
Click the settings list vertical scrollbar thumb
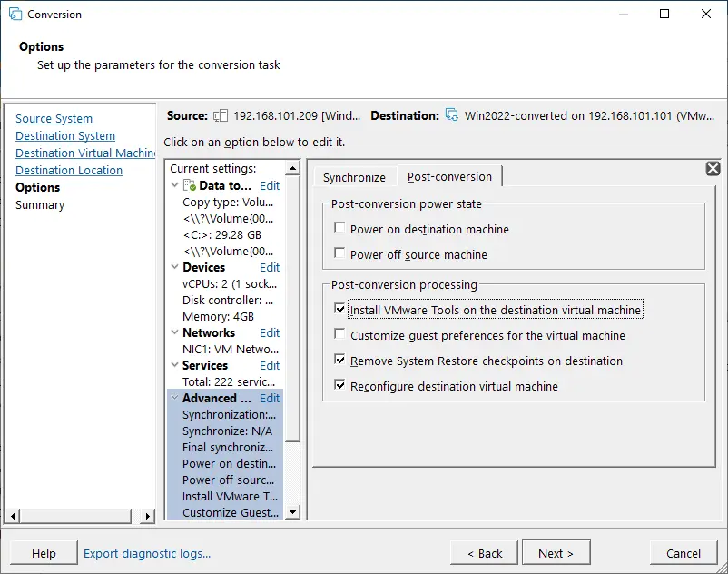(292, 309)
